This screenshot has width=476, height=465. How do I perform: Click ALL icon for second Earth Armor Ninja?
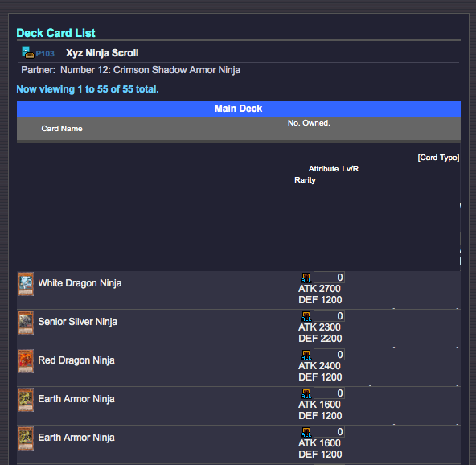(x=306, y=432)
